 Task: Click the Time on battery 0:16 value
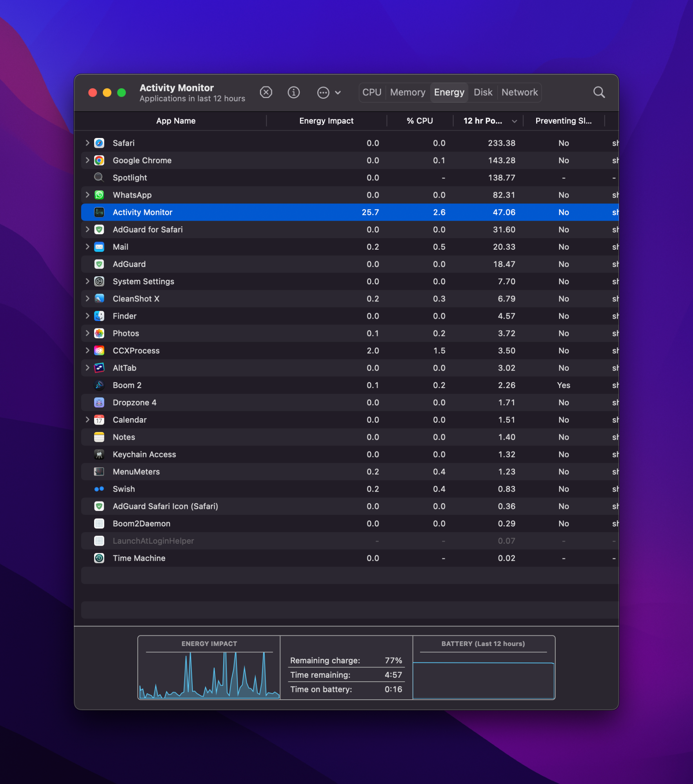[393, 690]
